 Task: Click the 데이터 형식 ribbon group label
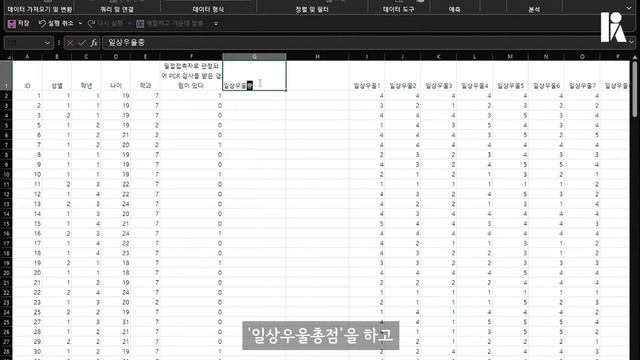[208, 9]
